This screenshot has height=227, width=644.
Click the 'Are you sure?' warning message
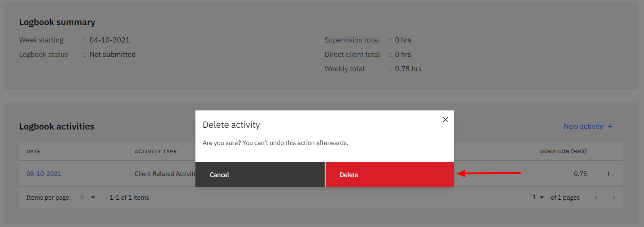[275, 143]
